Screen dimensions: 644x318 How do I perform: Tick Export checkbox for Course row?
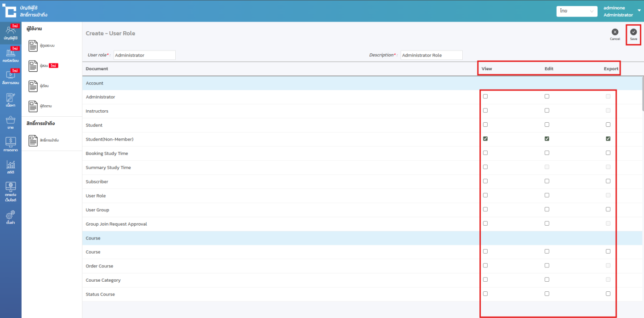(608, 251)
